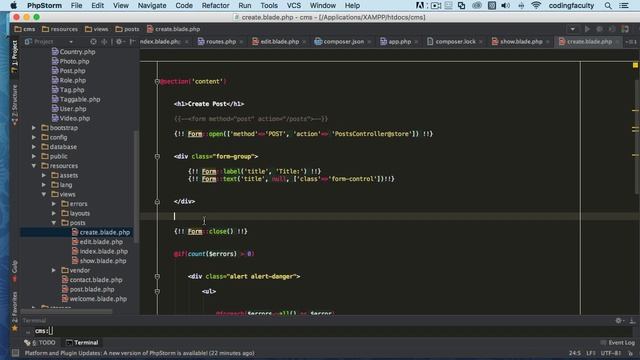Viewport: 640px width, 360px height.
Task: Close the composer.json tab
Action: tap(369, 42)
